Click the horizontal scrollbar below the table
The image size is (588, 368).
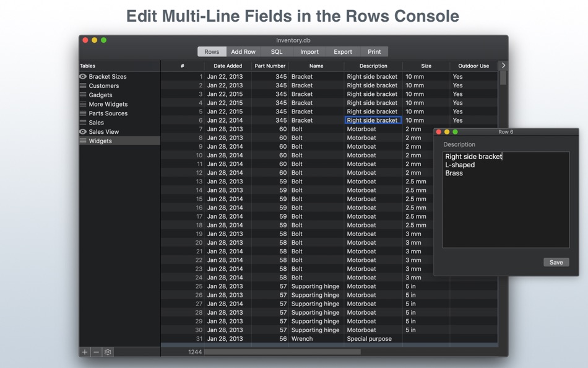pyautogui.click(x=282, y=352)
